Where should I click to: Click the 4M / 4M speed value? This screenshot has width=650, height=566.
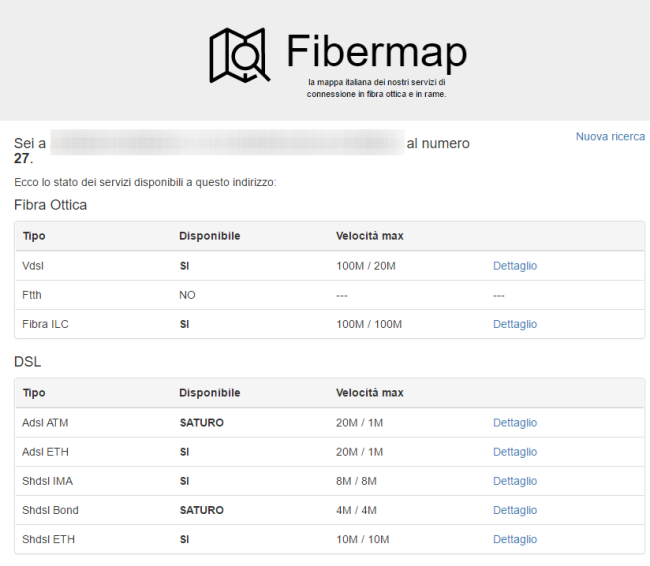357,510
